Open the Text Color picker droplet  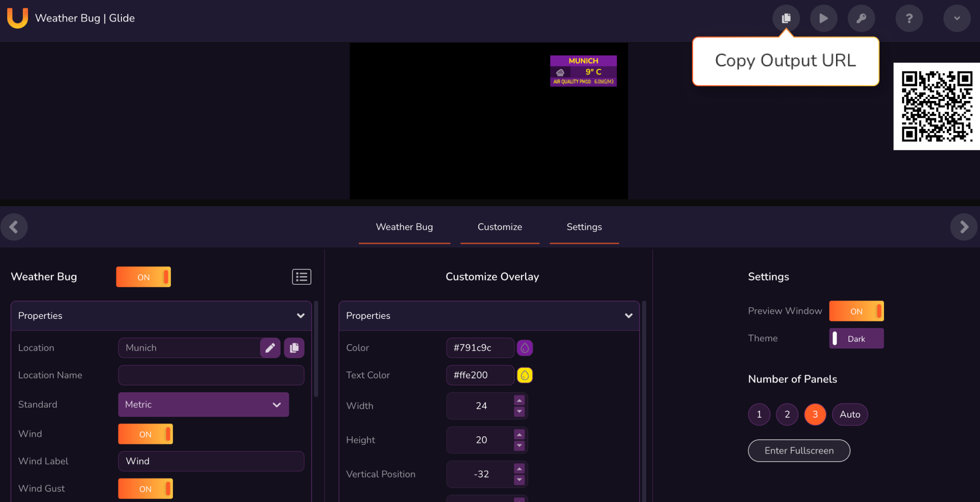pos(525,375)
